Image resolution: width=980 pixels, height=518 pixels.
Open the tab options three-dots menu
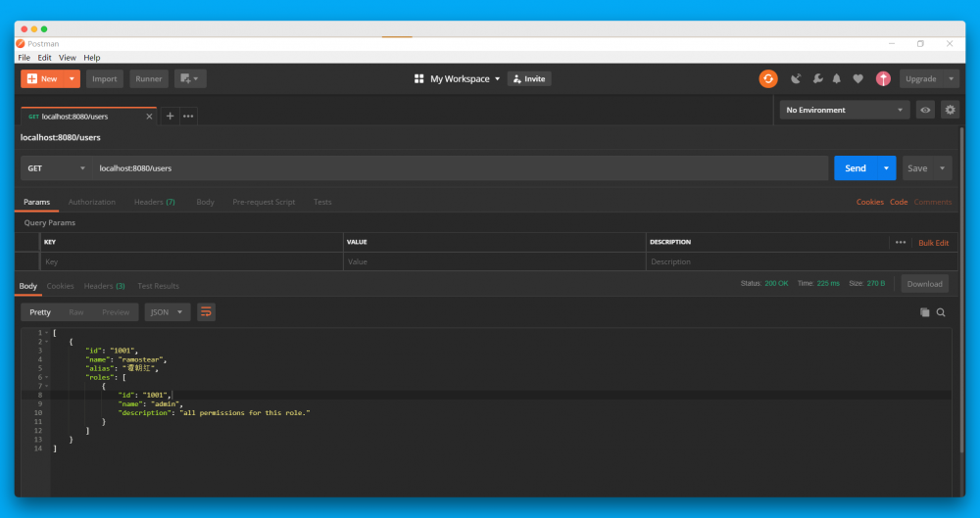pos(188,117)
